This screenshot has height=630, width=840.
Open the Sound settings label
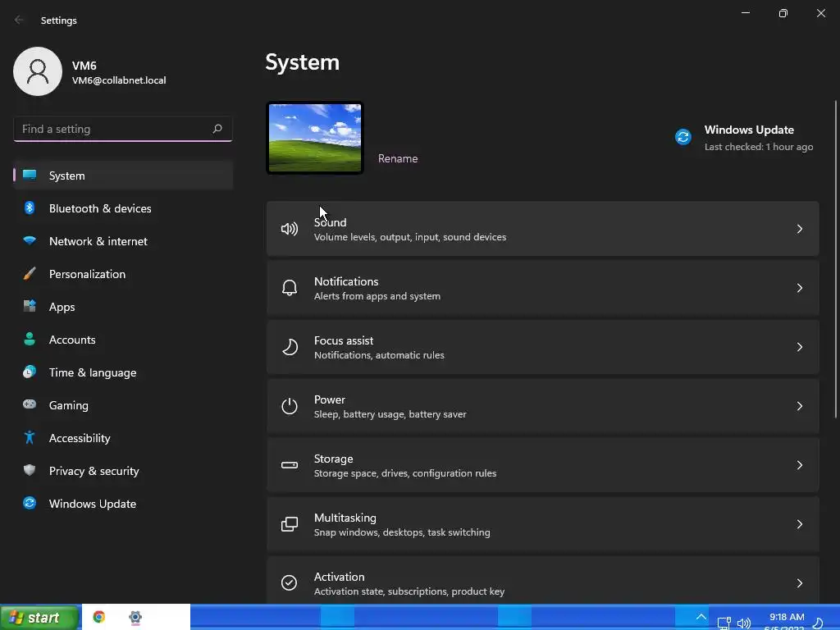point(330,222)
